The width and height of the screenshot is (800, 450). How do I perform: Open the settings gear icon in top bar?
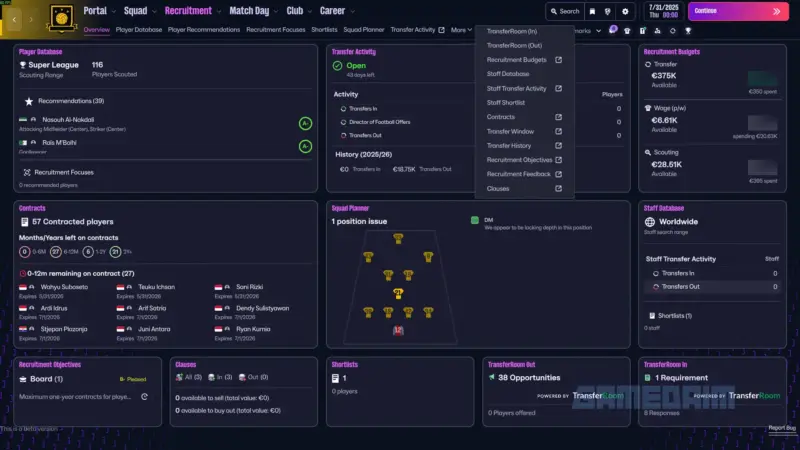pyautogui.click(x=626, y=11)
